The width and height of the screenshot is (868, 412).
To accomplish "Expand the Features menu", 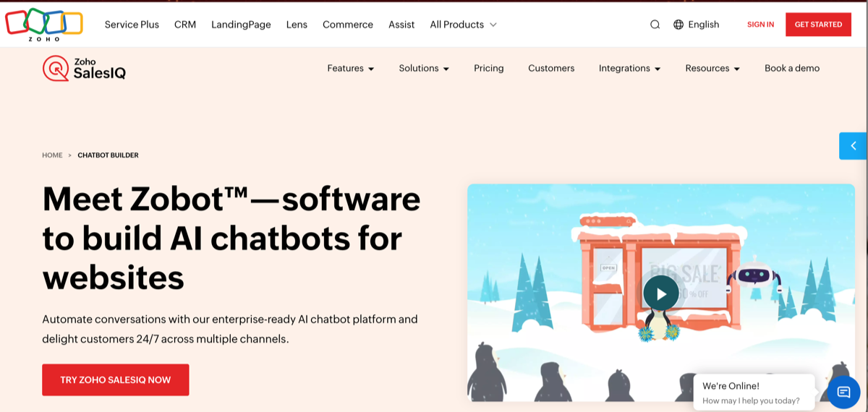I will [x=351, y=69].
